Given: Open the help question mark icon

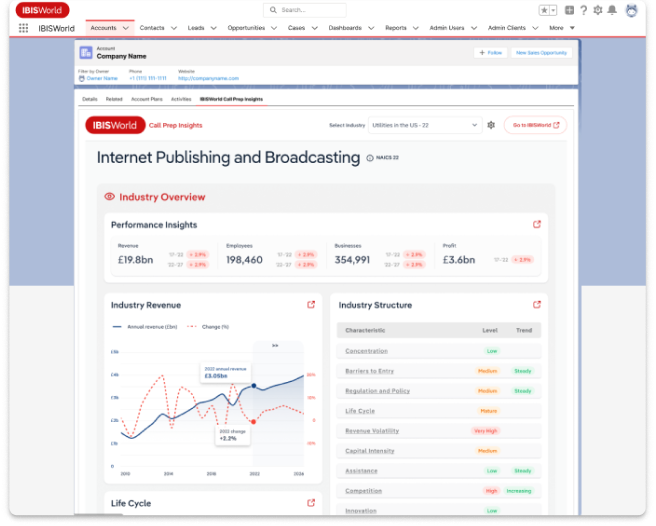Looking at the screenshot, I should [583, 10].
